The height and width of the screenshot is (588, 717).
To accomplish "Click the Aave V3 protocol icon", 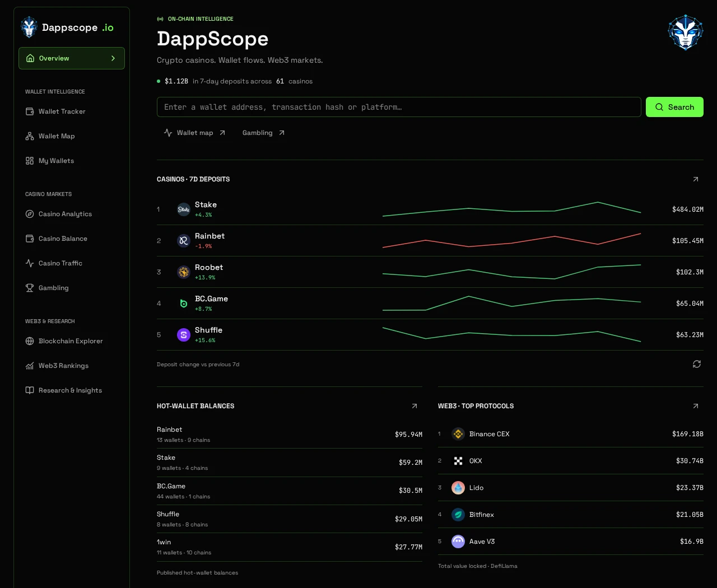I will 458,542.
